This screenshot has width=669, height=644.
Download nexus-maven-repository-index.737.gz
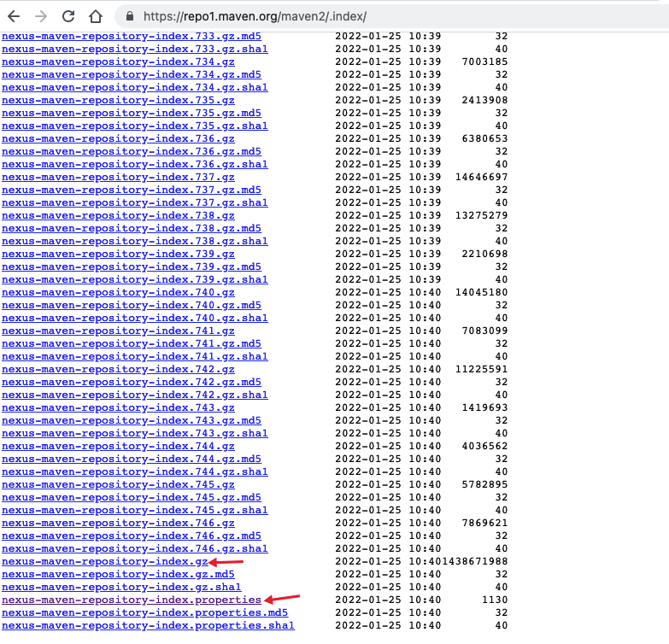click(x=118, y=177)
